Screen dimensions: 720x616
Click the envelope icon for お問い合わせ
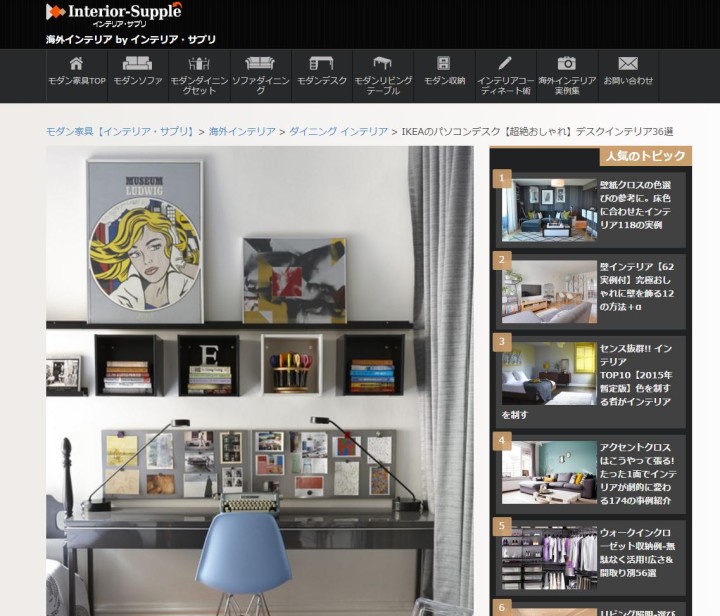coord(628,63)
